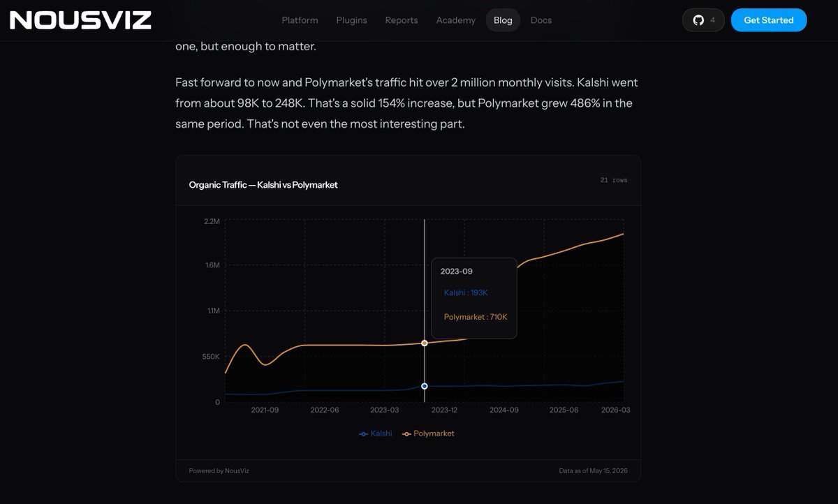The width and height of the screenshot is (838, 504).
Task: Click the 550K y-axis label
Action: [211, 357]
